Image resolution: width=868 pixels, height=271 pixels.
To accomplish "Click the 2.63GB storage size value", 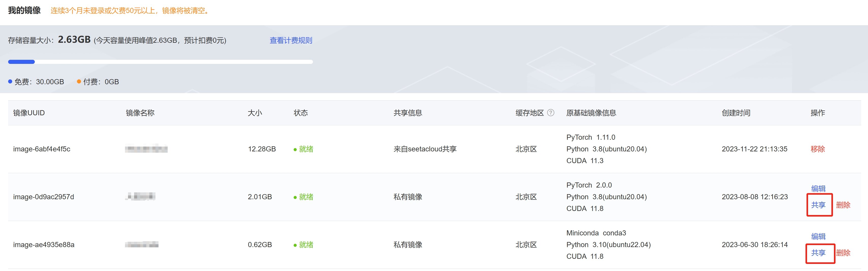I will pyautogui.click(x=74, y=39).
